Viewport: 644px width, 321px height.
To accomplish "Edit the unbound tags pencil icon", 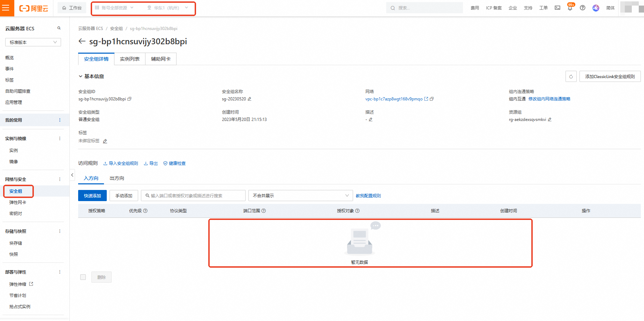I will point(105,141).
